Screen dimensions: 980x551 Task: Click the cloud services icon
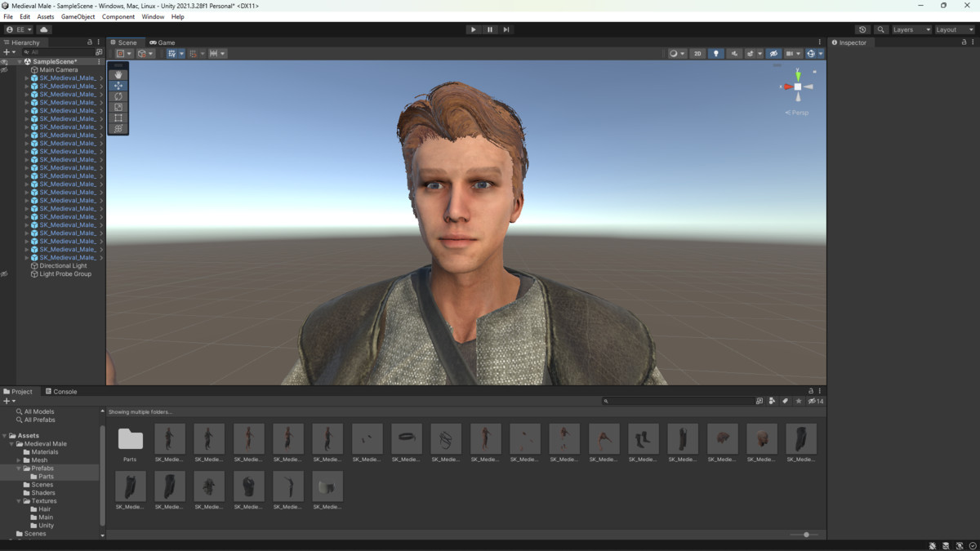(44, 29)
